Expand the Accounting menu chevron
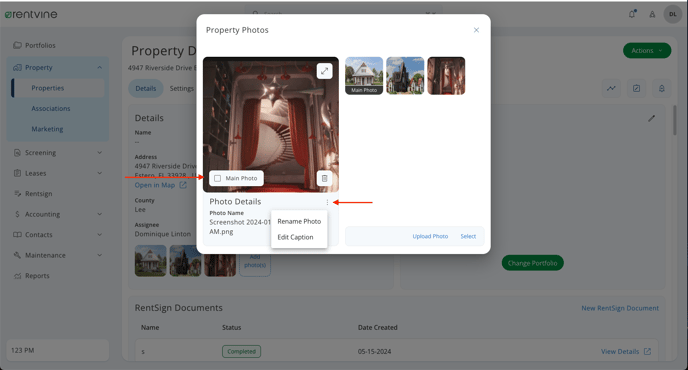Screen dimensions: 688x370 point(100,214)
